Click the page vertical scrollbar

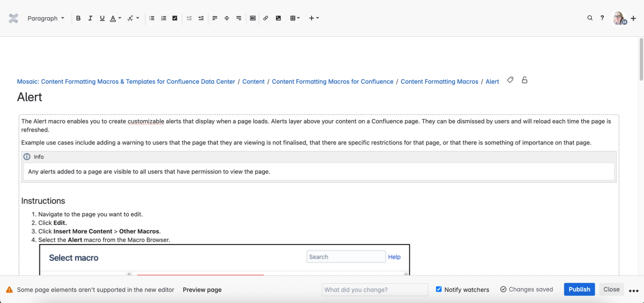click(x=641, y=60)
